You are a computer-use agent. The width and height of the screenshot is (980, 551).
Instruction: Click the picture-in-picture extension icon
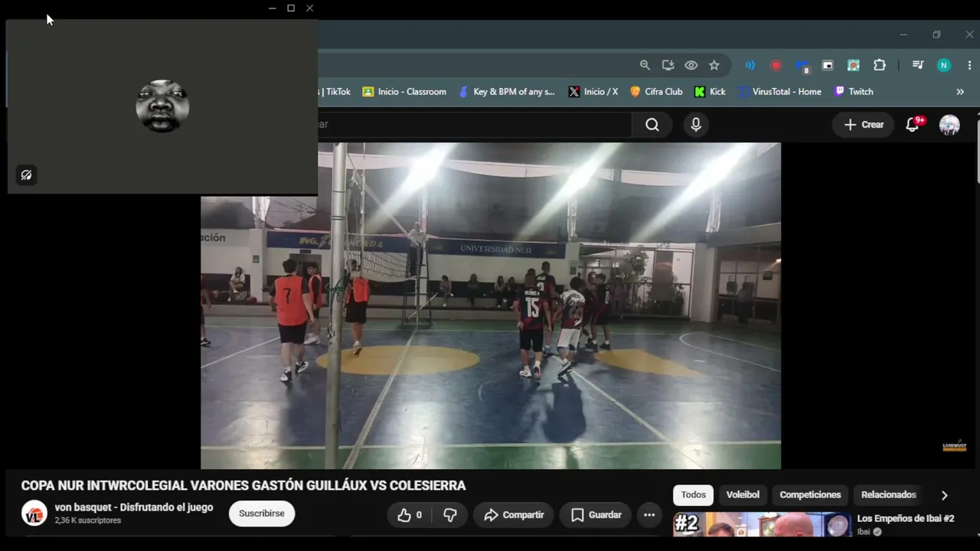click(x=828, y=66)
